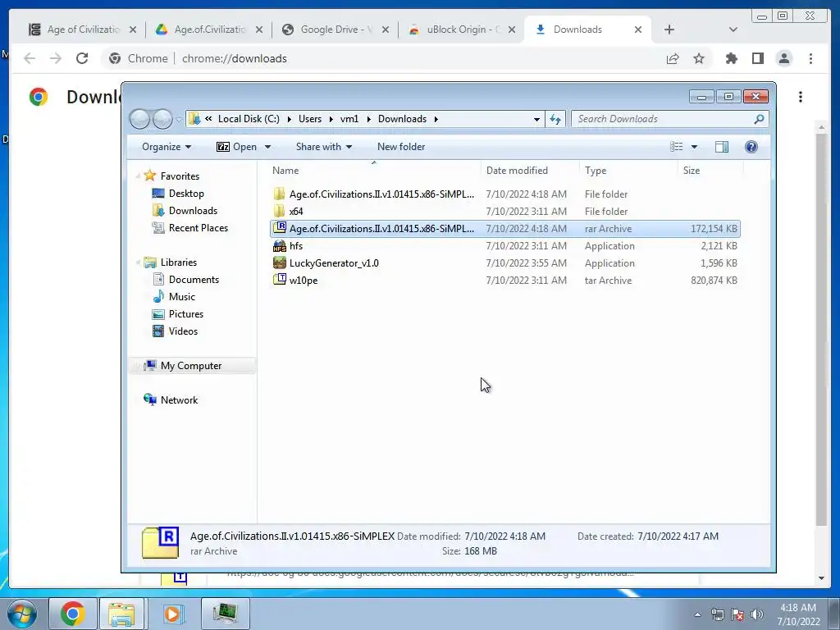Viewport: 840px width, 630px height.
Task: Open more view options arrow
Action: click(x=694, y=147)
